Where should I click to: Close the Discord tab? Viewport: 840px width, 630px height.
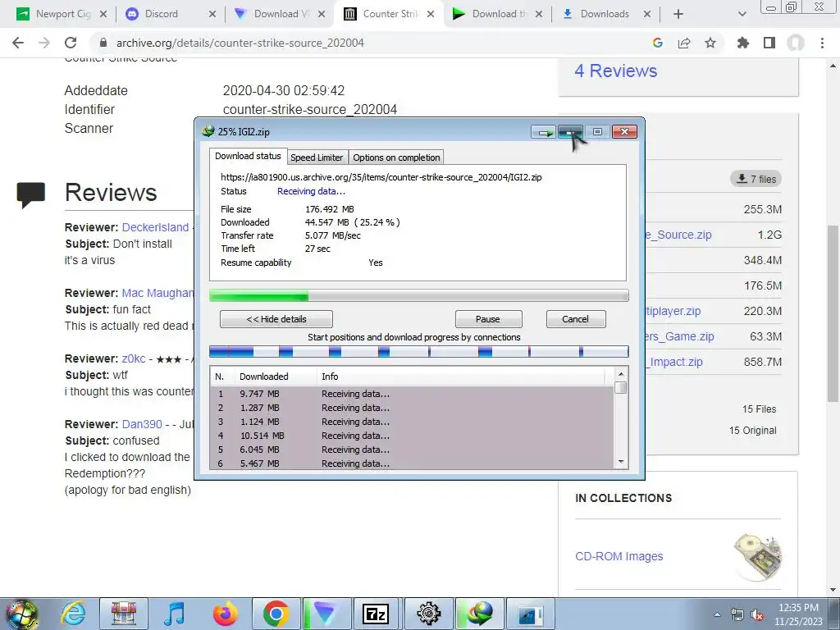click(x=212, y=14)
